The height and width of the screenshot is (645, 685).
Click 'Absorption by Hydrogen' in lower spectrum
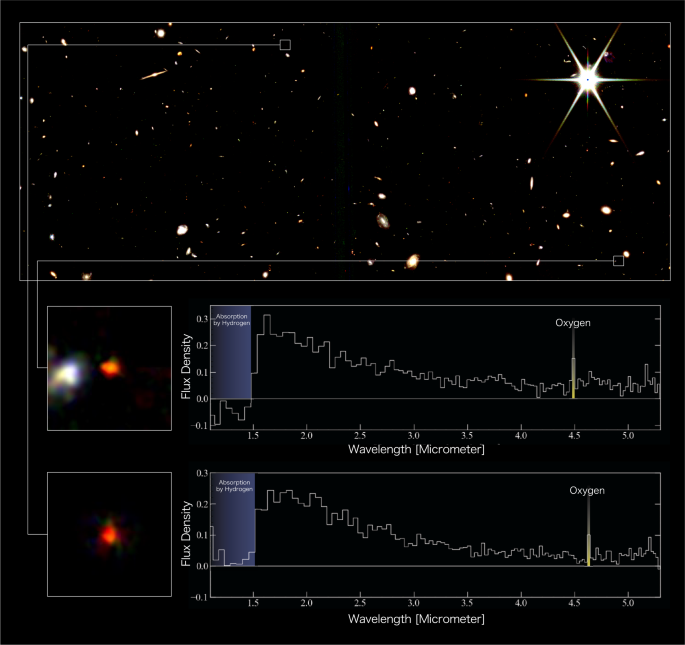coord(234,485)
